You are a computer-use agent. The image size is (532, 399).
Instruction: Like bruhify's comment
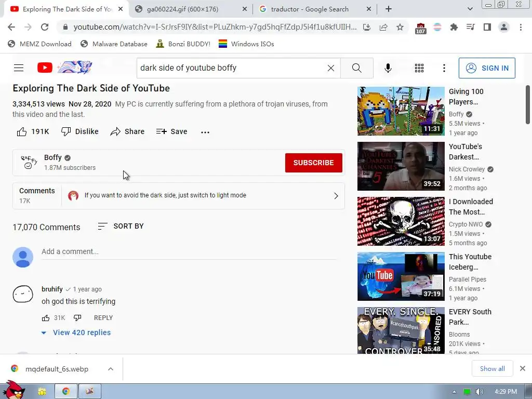point(46,318)
